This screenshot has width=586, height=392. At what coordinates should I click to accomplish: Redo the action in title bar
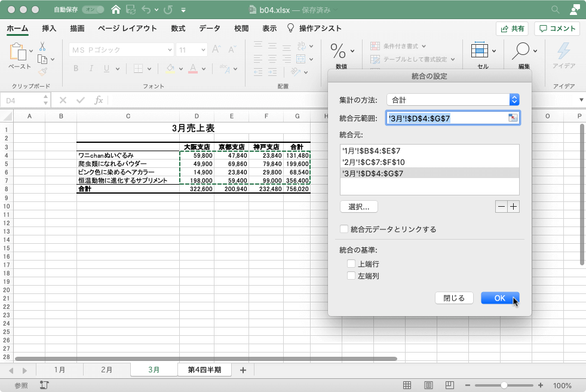168,10
